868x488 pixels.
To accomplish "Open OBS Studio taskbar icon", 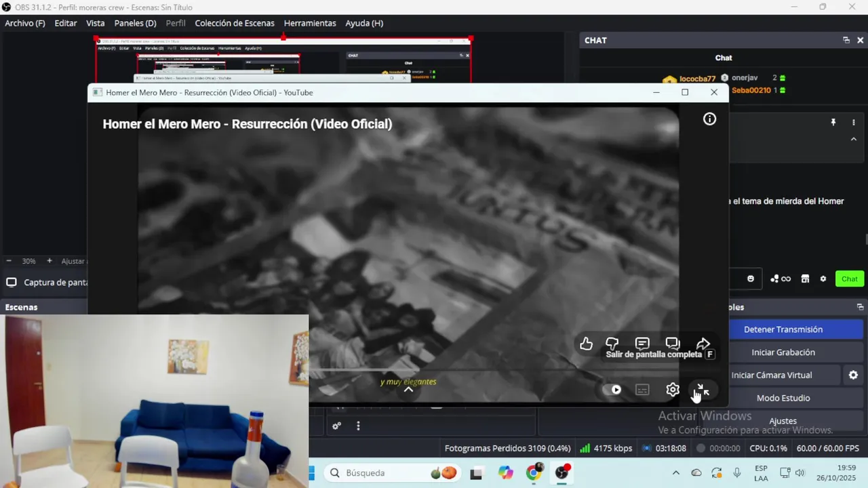I will [x=562, y=473].
